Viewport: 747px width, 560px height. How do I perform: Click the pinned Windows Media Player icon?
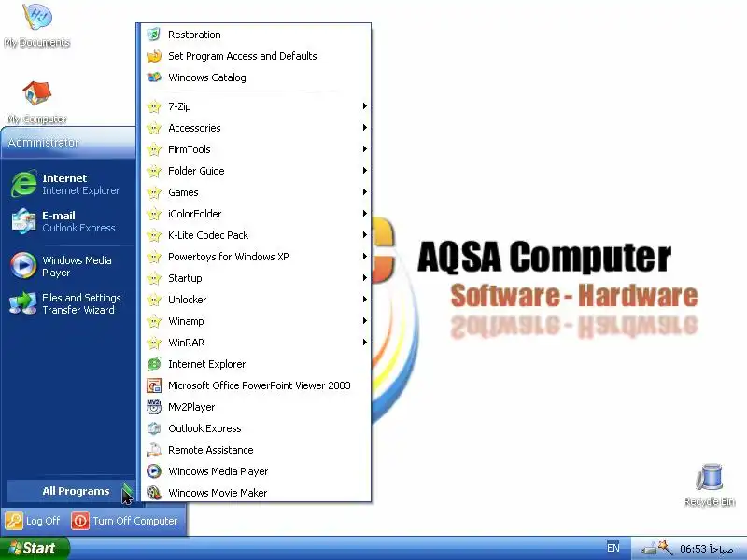point(24,266)
